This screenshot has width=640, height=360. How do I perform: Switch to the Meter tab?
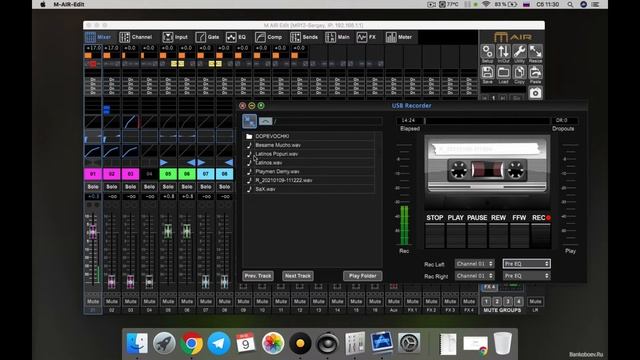(399, 37)
